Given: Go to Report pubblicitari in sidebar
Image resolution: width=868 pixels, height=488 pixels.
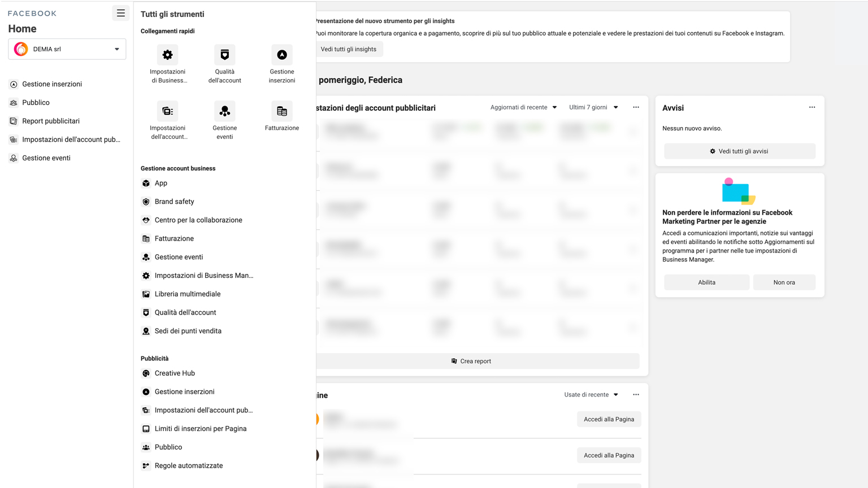Looking at the screenshot, I should (x=51, y=121).
